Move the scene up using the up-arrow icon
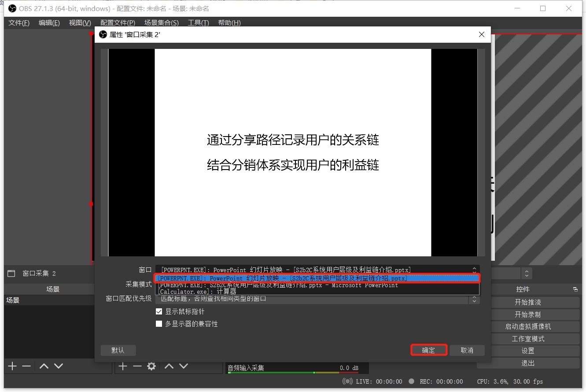Image resolution: width=586 pixels, height=392 pixels. point(43,366)
